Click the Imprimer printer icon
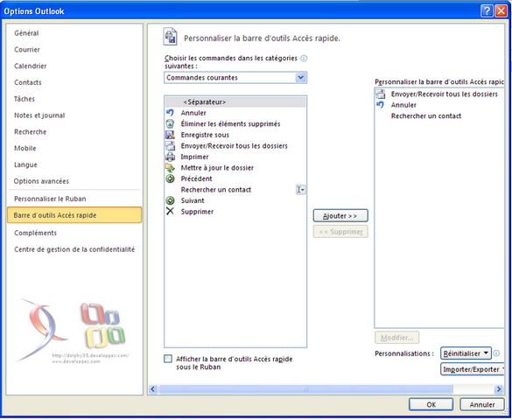Image resolution: width=512 pixels, height=420 pixels. (170, 157)
